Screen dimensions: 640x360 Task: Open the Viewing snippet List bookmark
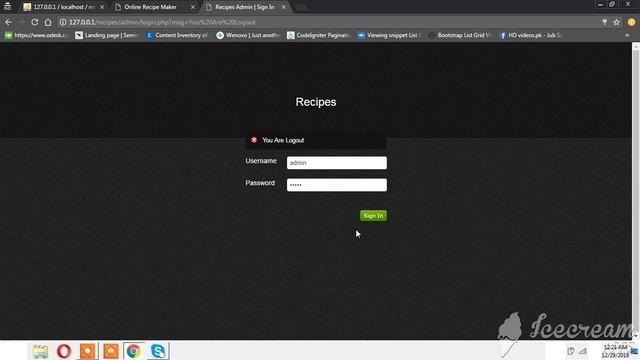click(390, 36)
